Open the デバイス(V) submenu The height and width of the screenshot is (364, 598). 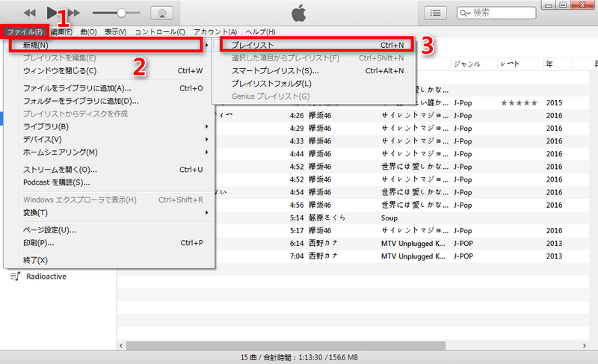pos(108,140)
